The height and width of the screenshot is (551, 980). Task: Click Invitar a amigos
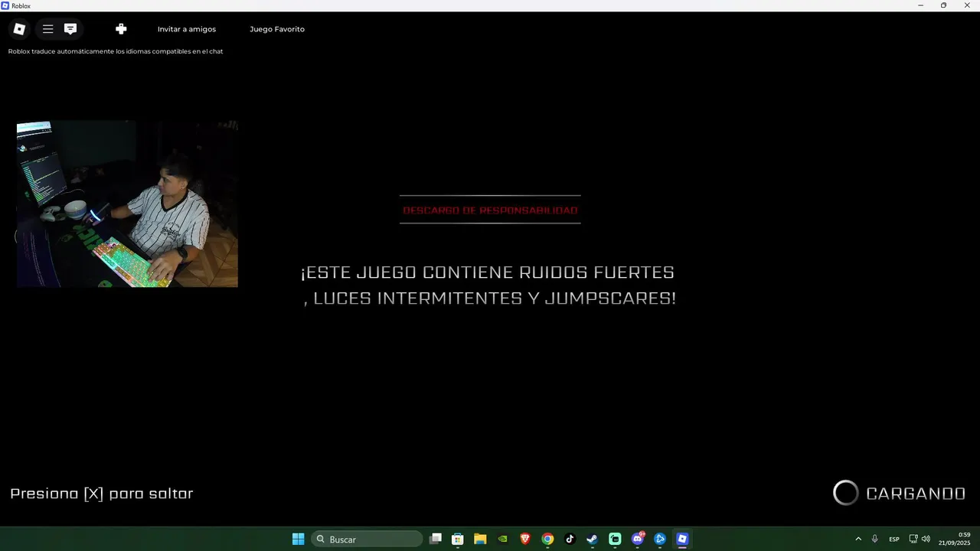click(x=187, y=29)
